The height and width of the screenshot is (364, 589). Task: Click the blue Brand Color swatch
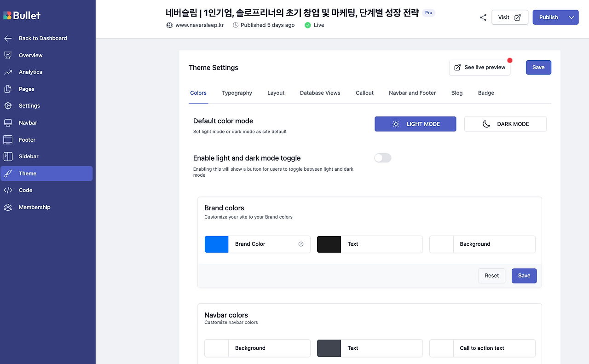(x=216, y=244)
